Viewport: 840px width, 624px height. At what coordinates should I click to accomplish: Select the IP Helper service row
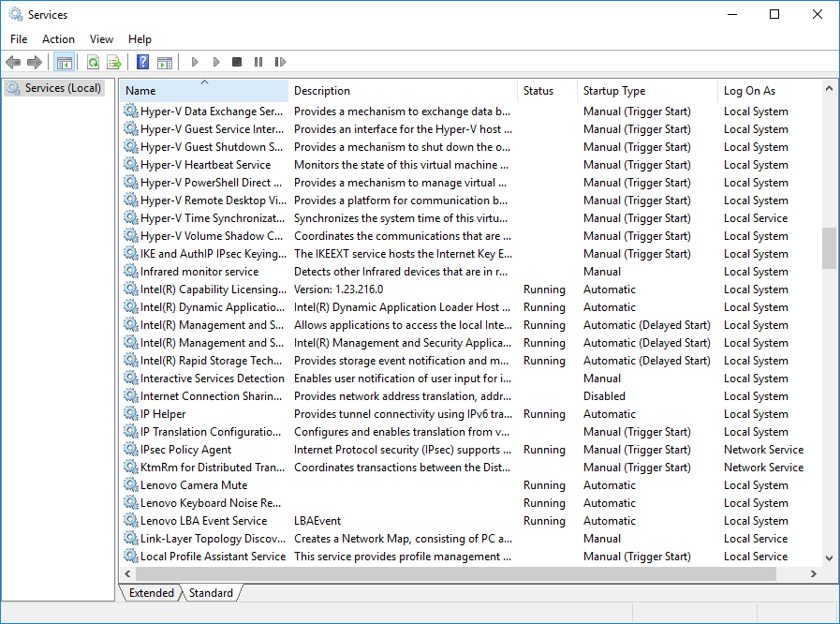pyautogui.click(x=163, y=414)
